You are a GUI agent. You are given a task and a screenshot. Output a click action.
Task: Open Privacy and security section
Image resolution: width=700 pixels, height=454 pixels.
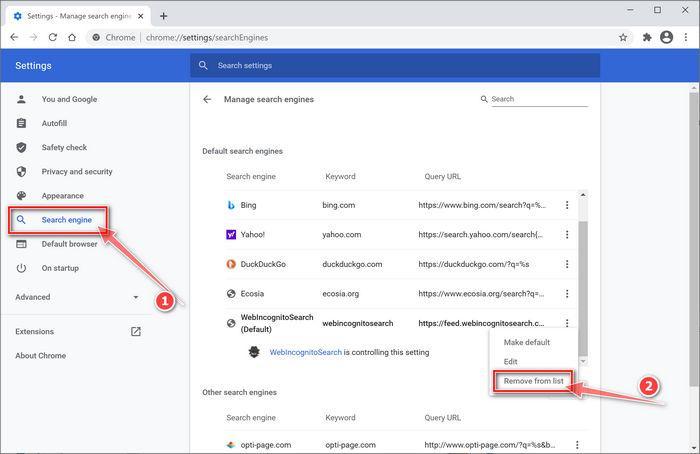coord(77,171)
